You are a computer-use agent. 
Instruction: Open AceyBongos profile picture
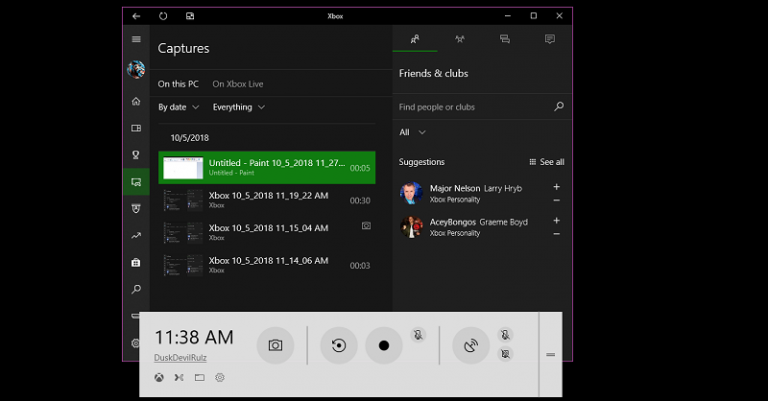click(x=411, y=227)
